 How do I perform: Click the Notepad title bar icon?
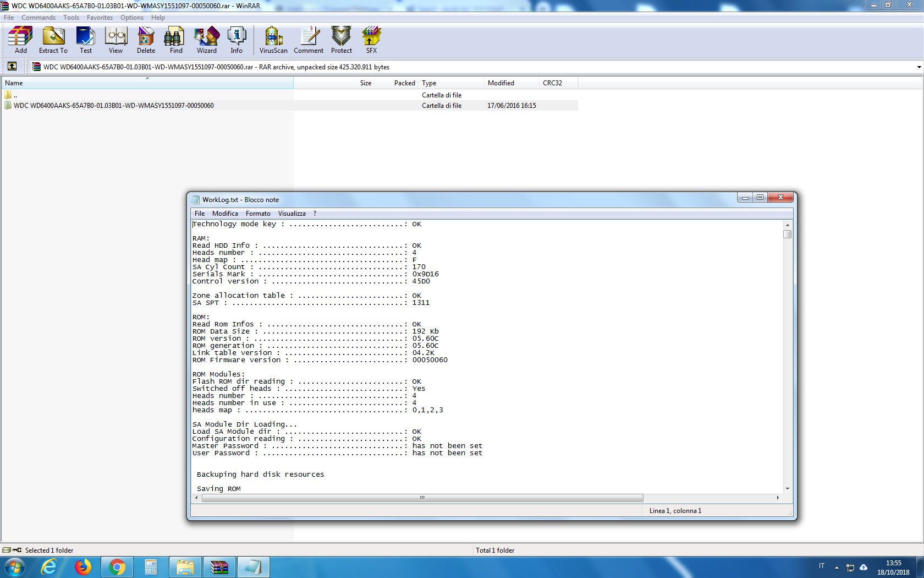[x=196, y=199]
